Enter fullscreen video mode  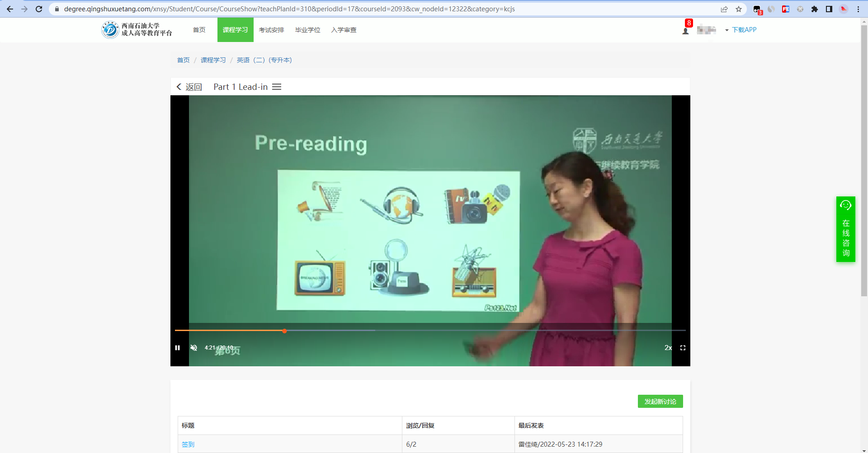tap(683, 348)
